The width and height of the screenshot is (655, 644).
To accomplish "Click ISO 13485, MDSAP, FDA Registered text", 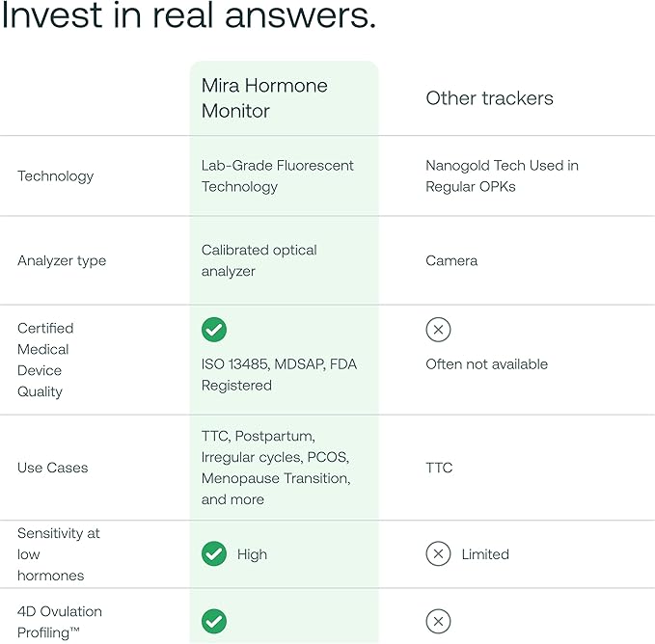I will [x=279, y=375].
